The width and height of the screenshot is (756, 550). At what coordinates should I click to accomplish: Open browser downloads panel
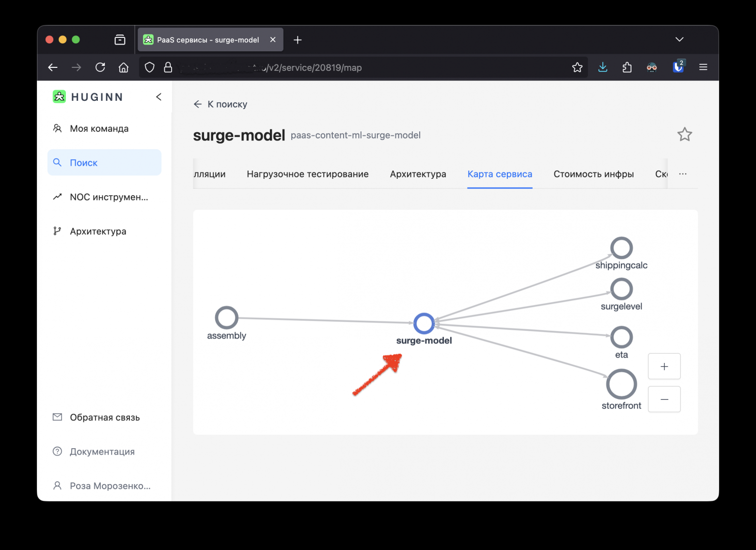click(x=602, y=67)
